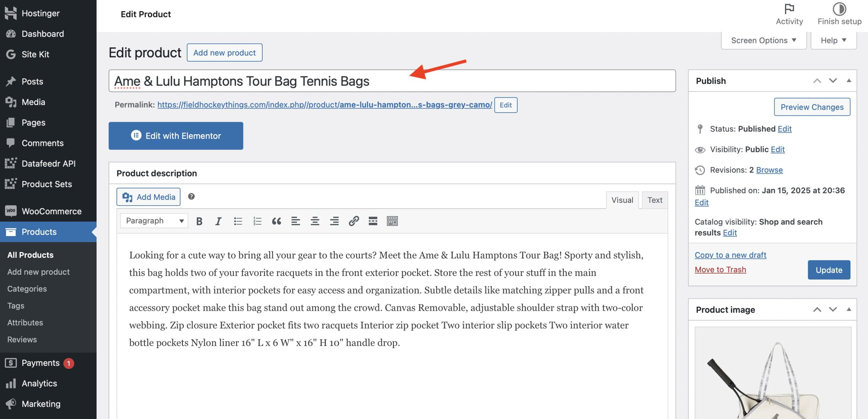Click the help question mark icon
868x419 pixels.
pos(191,196)
